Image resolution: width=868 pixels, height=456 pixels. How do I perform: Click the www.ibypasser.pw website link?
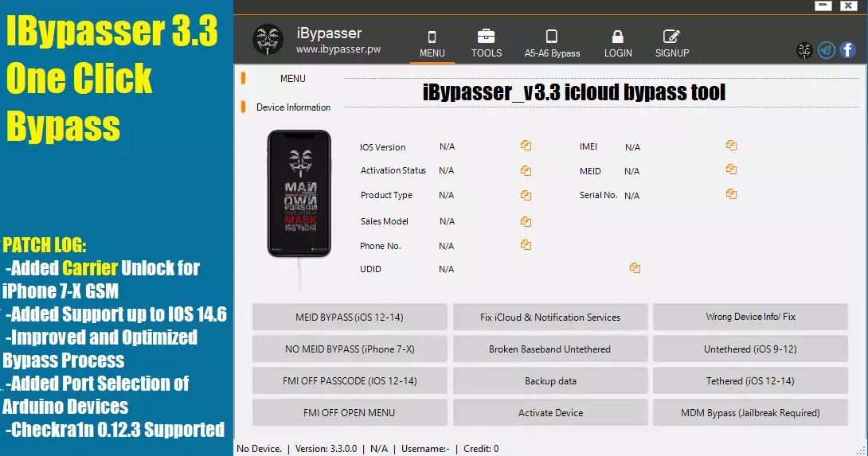click(338, 49)
